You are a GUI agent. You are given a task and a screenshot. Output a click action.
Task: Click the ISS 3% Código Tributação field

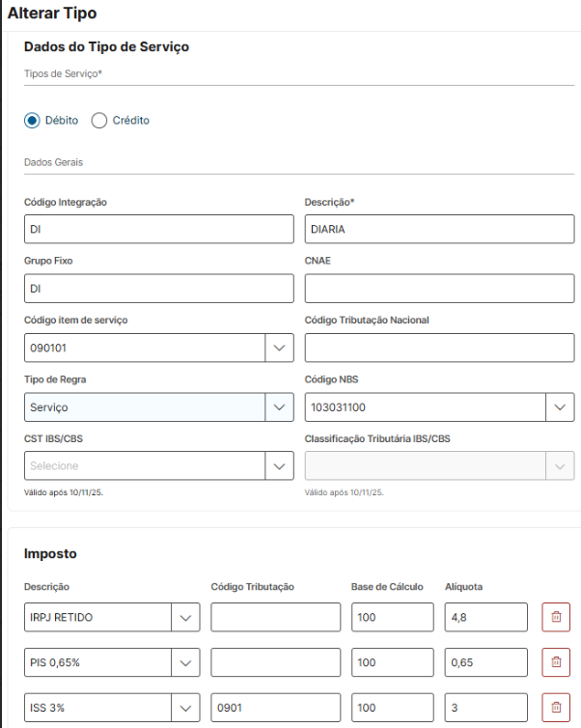coord(275,708)
